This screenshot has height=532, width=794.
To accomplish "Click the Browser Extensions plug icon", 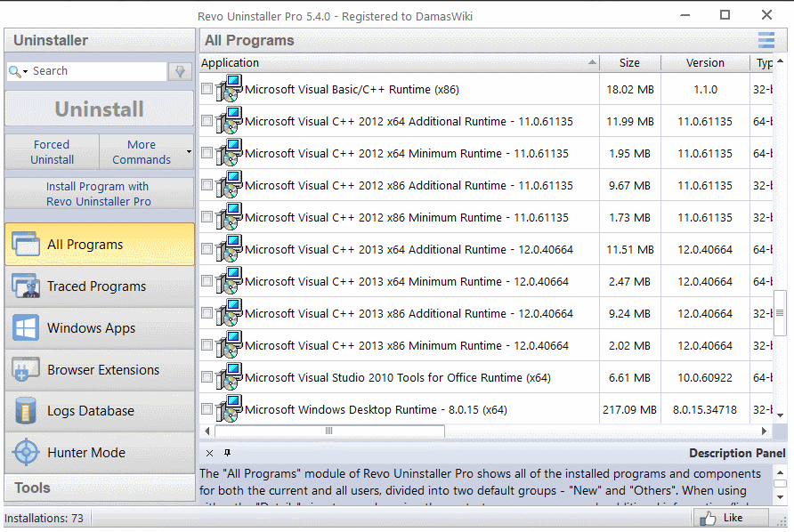I will click(x=26, y=369).
